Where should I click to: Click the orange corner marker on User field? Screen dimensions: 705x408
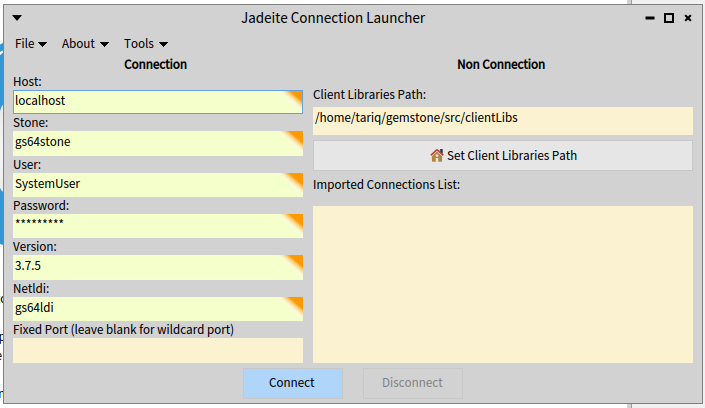(295, 179)
